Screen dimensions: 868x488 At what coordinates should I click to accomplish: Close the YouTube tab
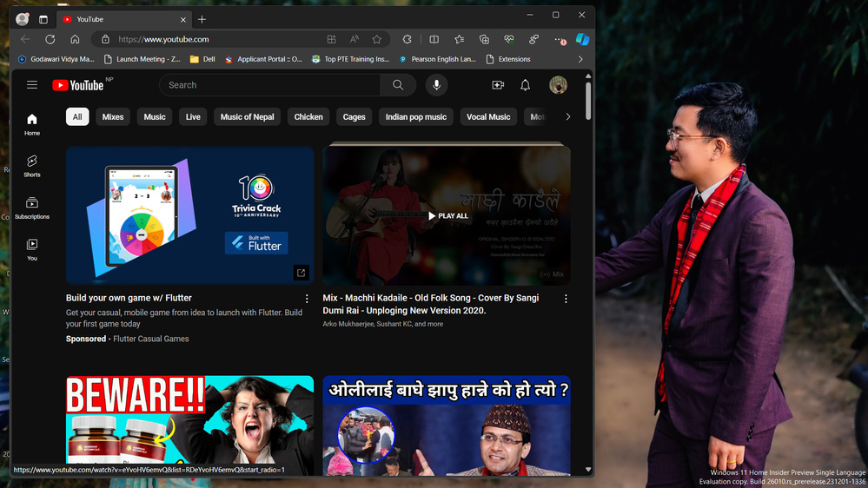point(183,19)
